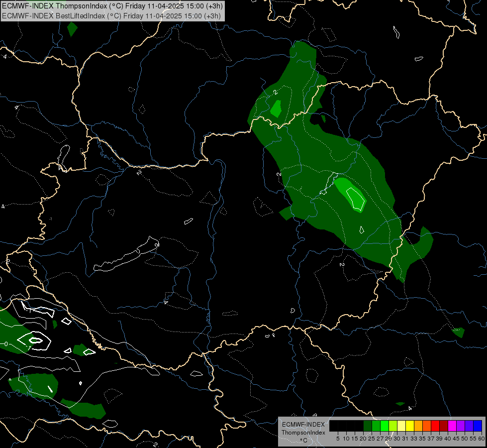Click the legend scale value '35'
Viewport: 487px width, 448px height.
coord(422,439)
